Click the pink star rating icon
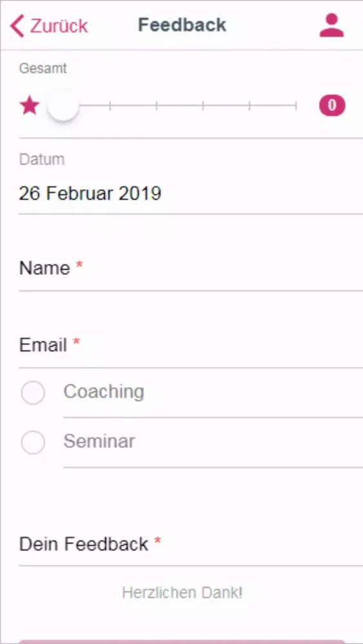The image size is (363, 644). [30, 106]
